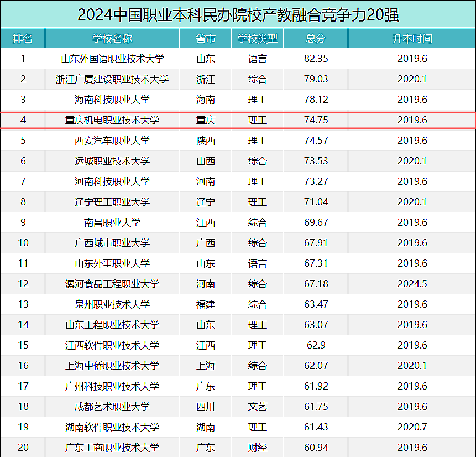Viewport: 476px width, 457px height.
Task: Click 成都艺术职业大学 school name
Action: coord(112,407)
